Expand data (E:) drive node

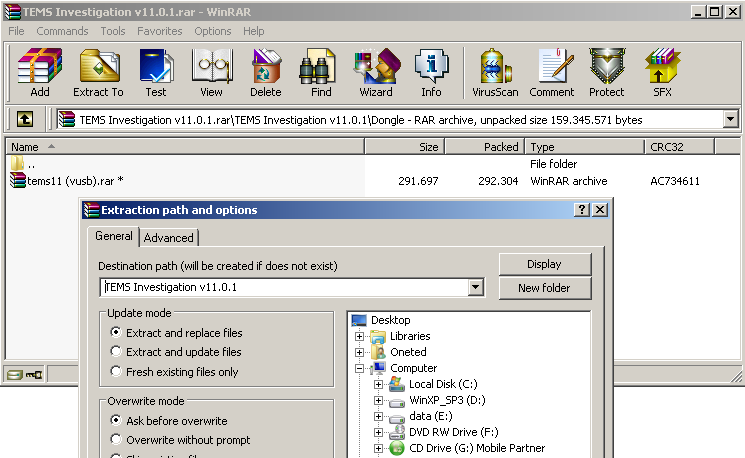pyautogui.click(x=378, y=417)
